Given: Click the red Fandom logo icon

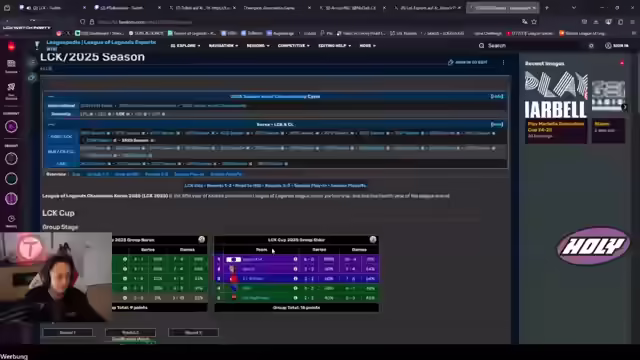Looking at the screenshot, I should pos(11,47).
